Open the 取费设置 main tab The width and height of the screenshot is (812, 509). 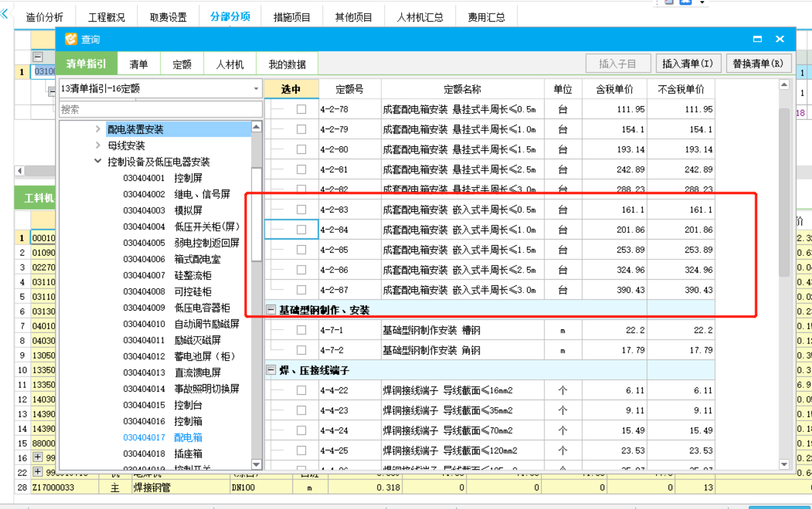click(168, 17)
